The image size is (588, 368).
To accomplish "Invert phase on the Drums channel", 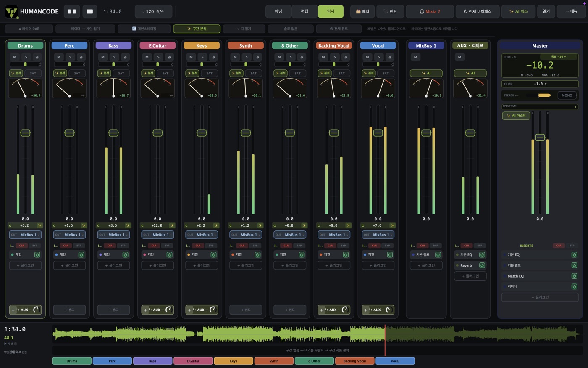I will [37, 57].
